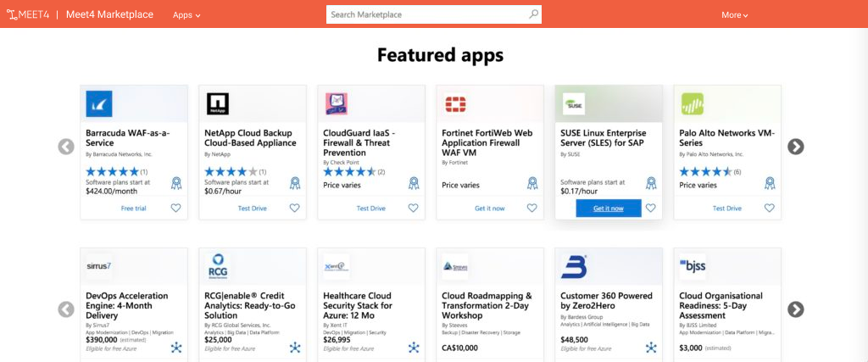Open NetApp Cloud Backup Cloud-Based Appliance title

251,138
